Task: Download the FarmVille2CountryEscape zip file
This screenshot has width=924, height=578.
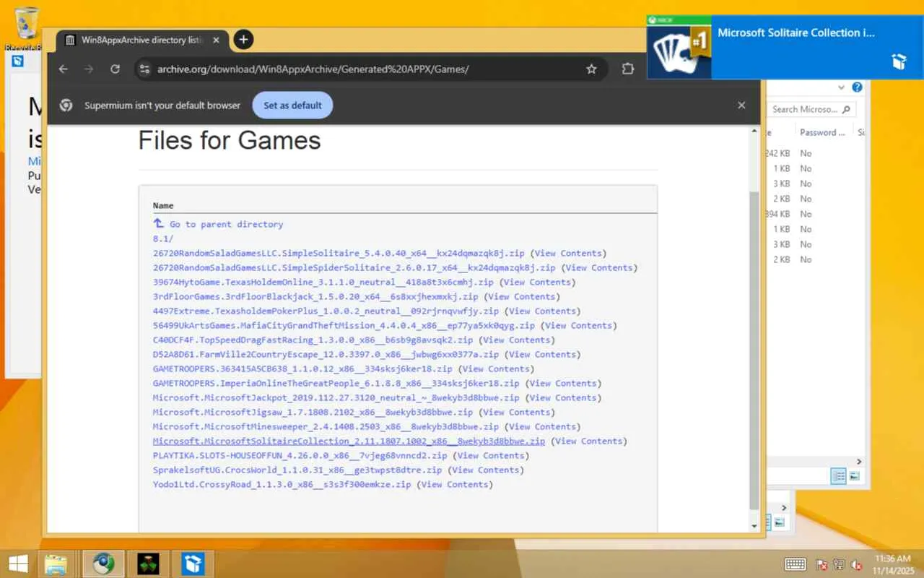Action: pyautogui.click(x=326, y=354)
